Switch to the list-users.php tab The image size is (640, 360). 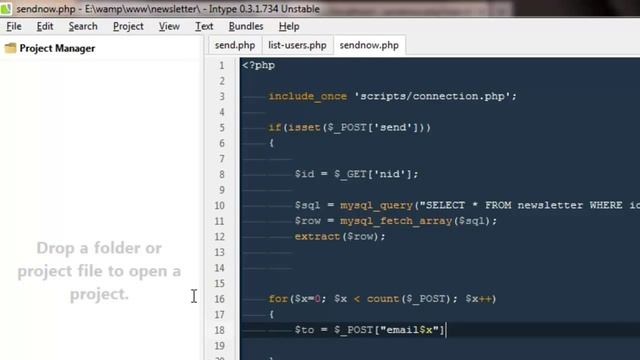tap(297, 45)
